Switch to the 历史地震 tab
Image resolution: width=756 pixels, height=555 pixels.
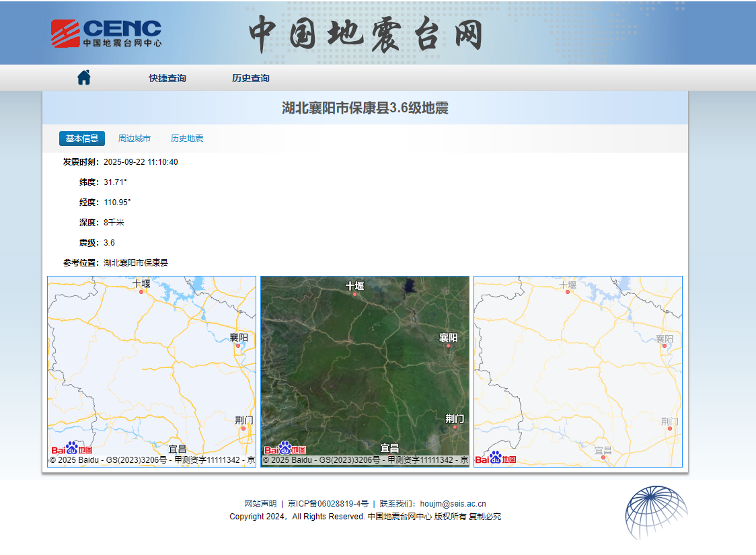pos(187,139)
